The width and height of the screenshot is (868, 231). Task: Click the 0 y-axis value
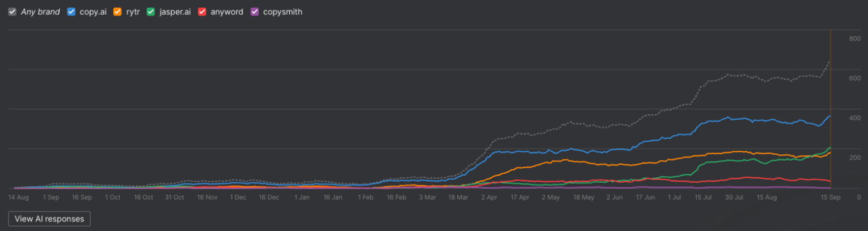point(858,197)
